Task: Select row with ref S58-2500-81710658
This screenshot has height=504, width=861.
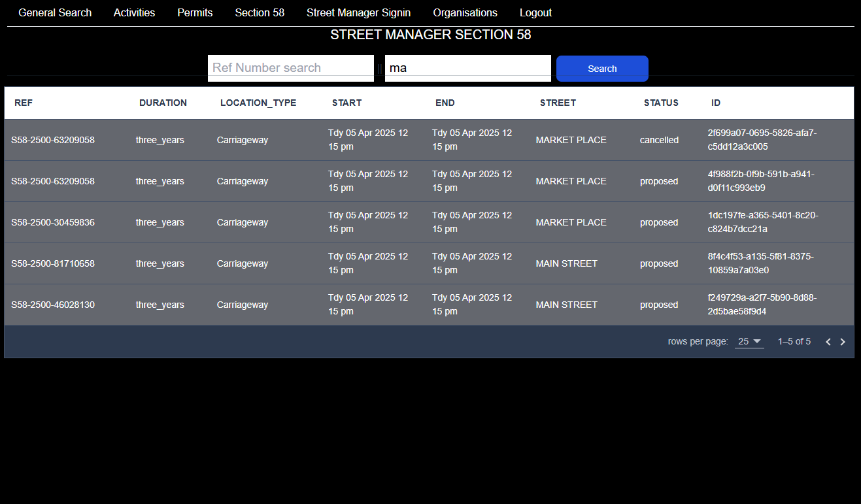Action: 53,263
